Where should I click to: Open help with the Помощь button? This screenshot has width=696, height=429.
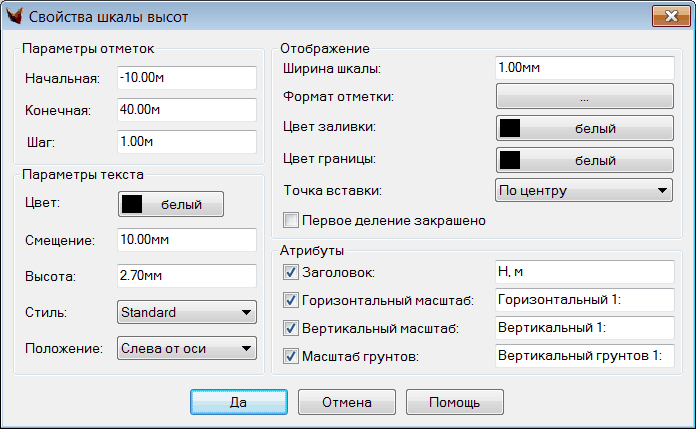coord(454,402)
